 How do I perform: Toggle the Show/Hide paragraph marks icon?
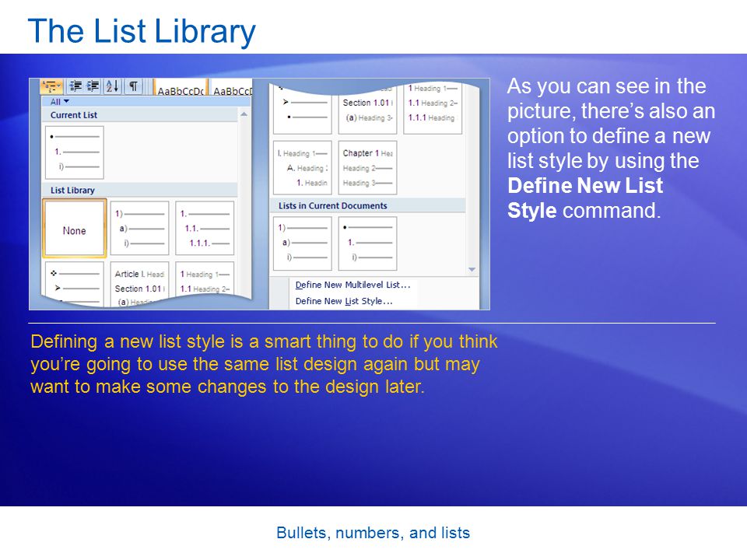134,86
